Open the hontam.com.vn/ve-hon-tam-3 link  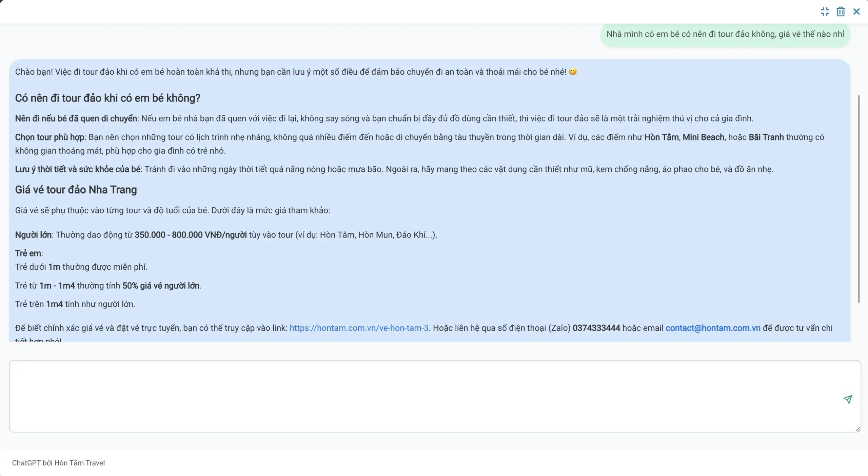359,328
